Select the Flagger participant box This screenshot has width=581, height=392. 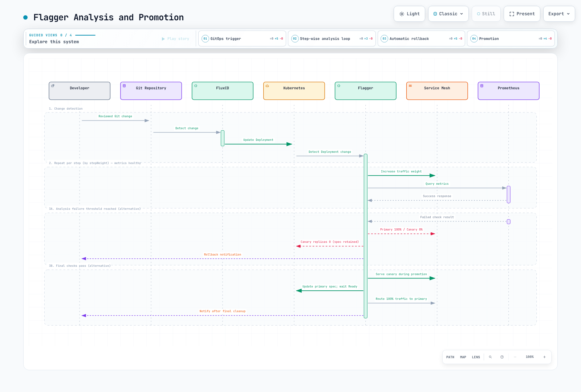tap(366, 91)
